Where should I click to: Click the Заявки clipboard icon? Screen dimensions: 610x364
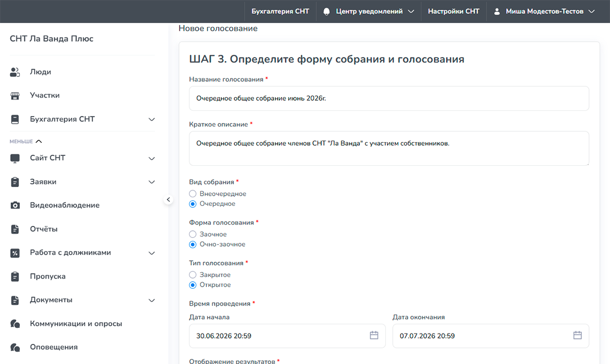point(15,182)
